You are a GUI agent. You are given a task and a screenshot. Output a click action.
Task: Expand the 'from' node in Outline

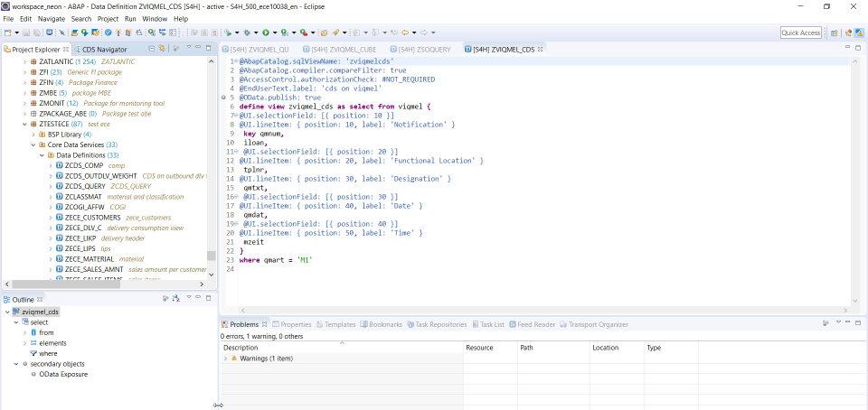tap(24, 332)
